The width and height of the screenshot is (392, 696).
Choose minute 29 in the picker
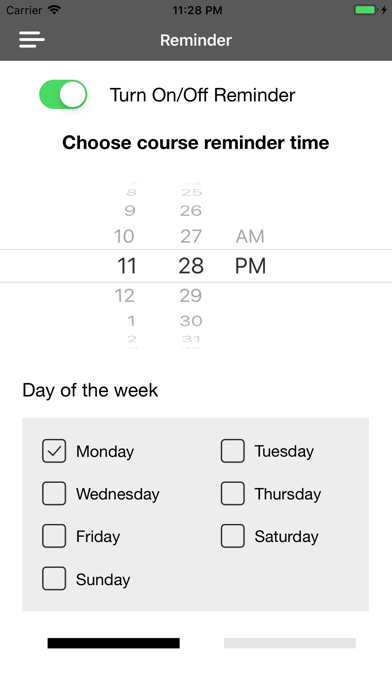point(191,296)
